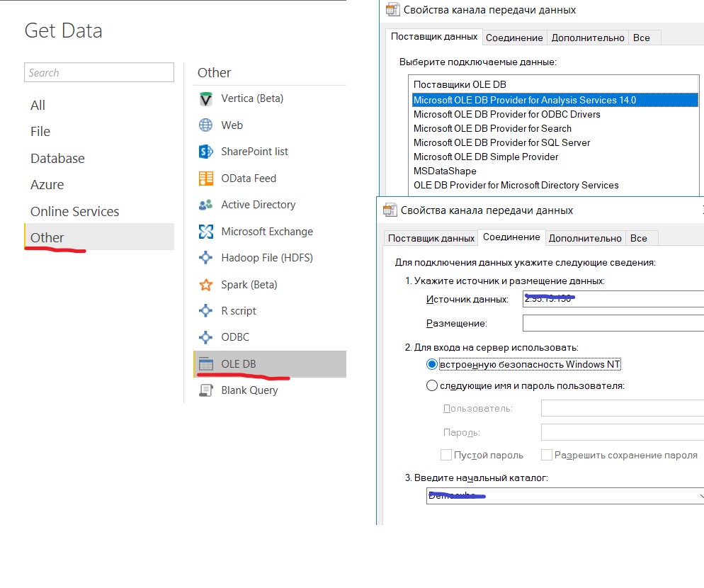The image size is (704, 588).
Task: Open the Все tab in upper dialog
Action: point(641,38)
